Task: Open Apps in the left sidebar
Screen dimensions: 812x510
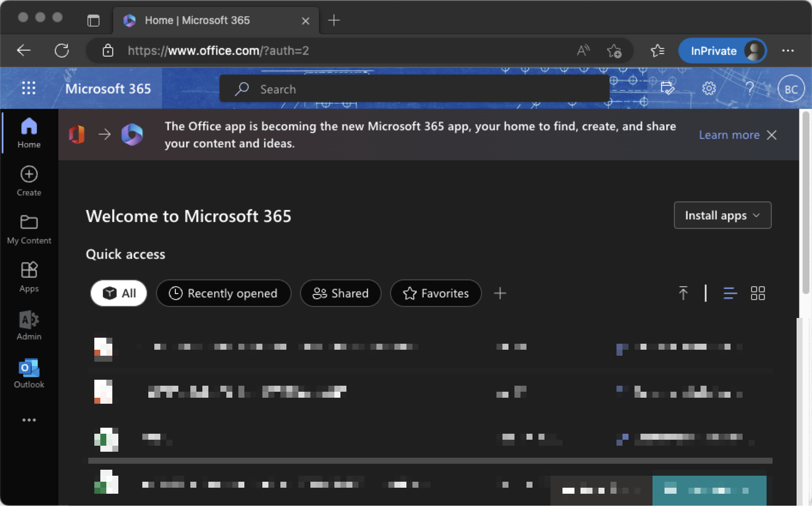Action: [x=29, y=277]
